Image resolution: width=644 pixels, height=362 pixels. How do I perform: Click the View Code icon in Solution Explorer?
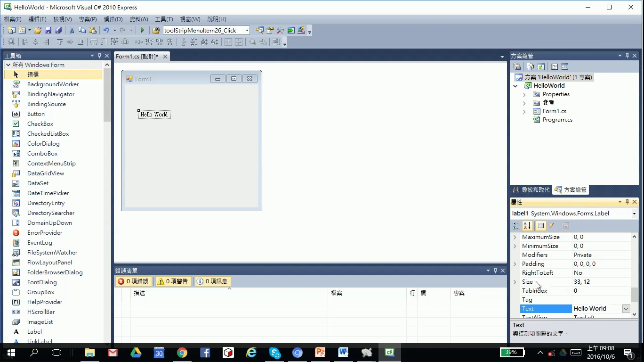coord(555,66)
